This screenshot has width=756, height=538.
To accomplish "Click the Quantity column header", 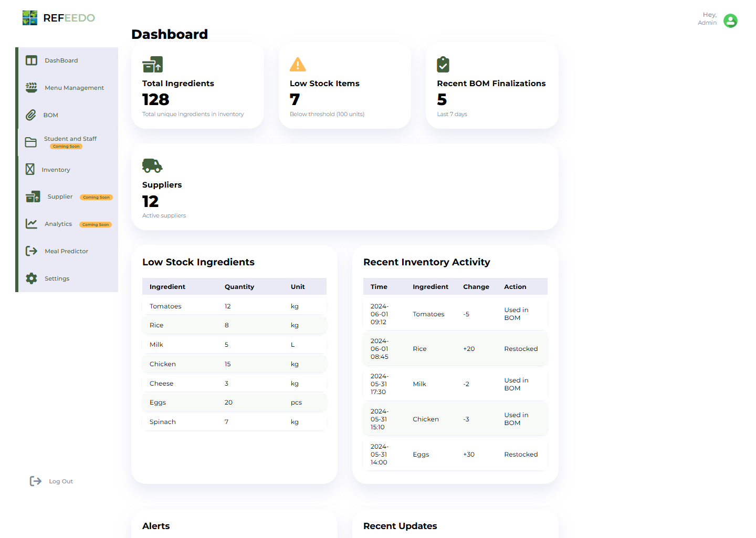I will [239, 287].
